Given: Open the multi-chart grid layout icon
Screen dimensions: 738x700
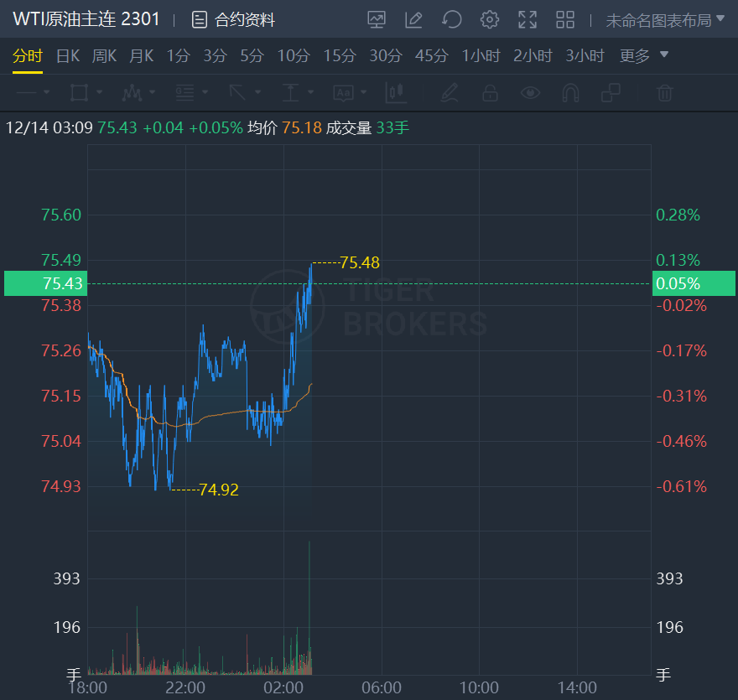Looking at the screenshot, I should 565,19.
